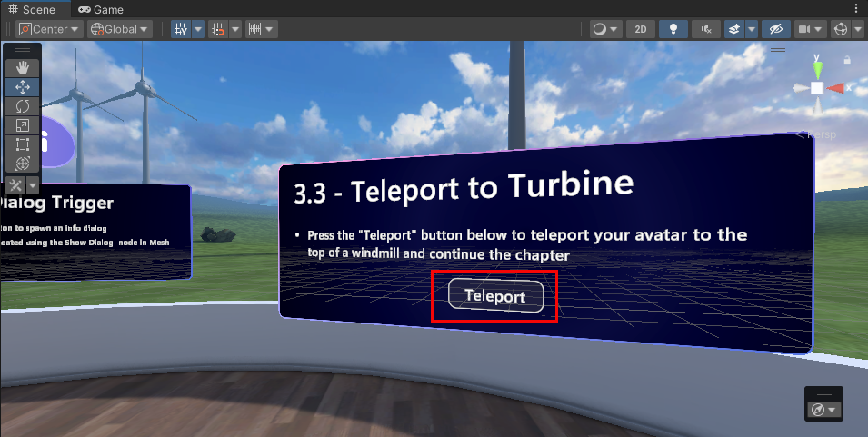Screen dimensions: 868x437
Task: Select the Transform tool
Action: (23, 164)
